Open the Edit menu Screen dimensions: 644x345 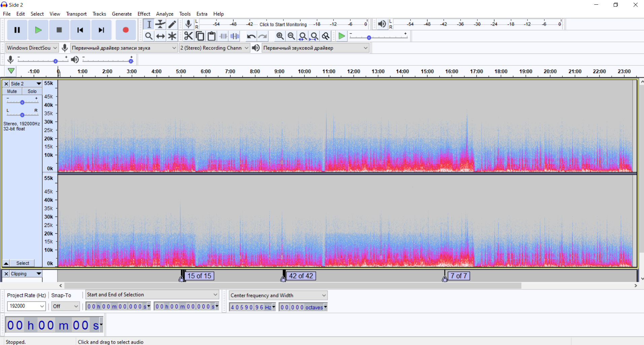21,14
